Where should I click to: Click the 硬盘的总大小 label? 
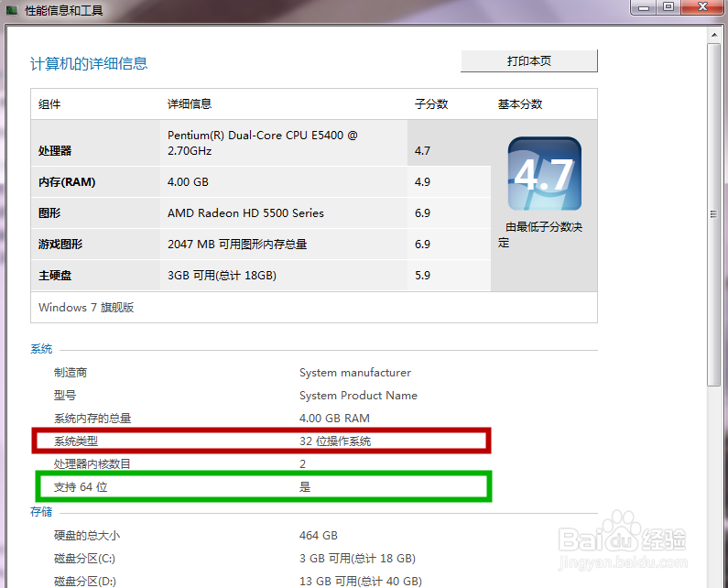(87, 536)
